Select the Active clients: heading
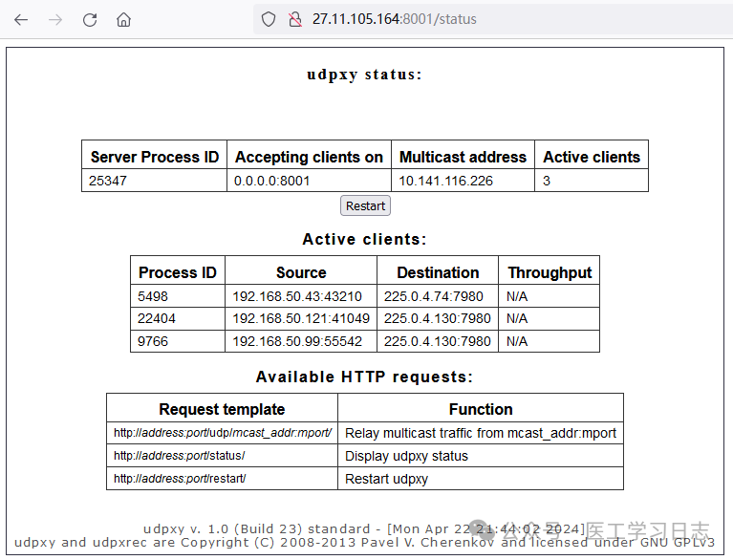733x560 pixels. pyautogui.click(x=365, y=239)
